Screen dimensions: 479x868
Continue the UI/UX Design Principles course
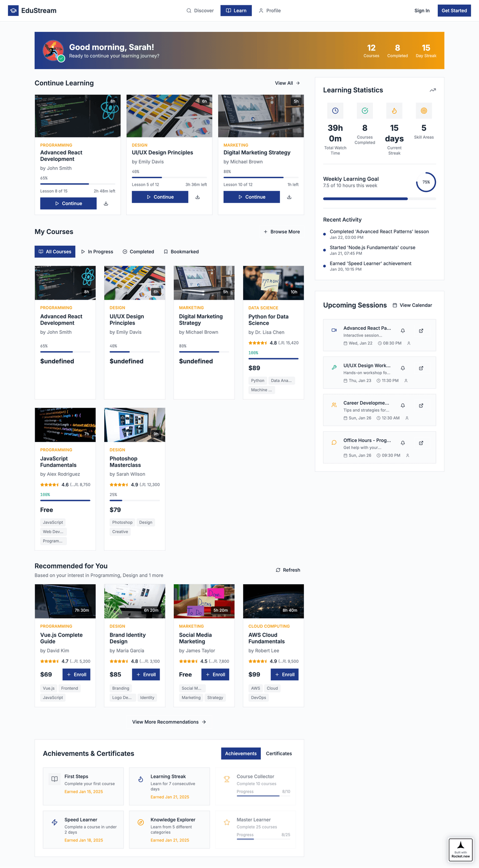coord(160,197)
